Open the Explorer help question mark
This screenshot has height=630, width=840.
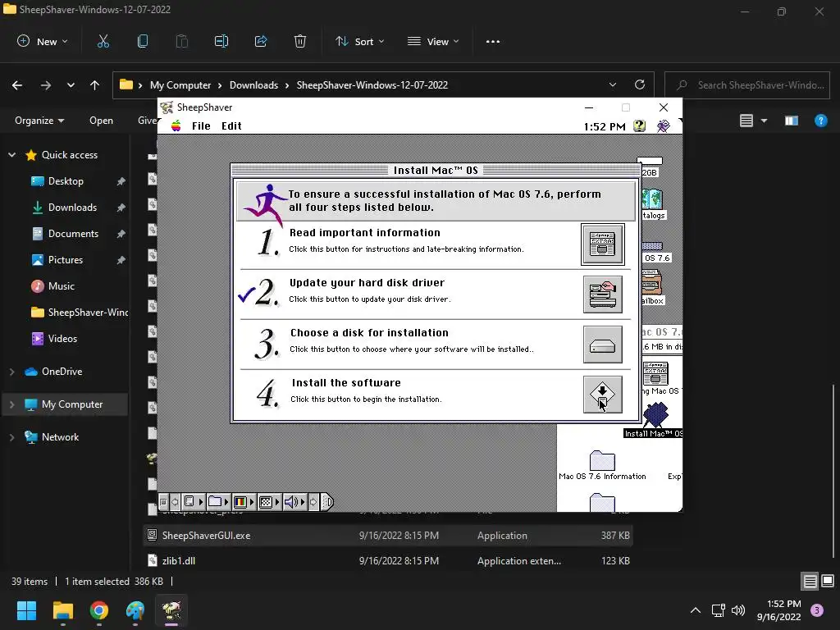820,121
